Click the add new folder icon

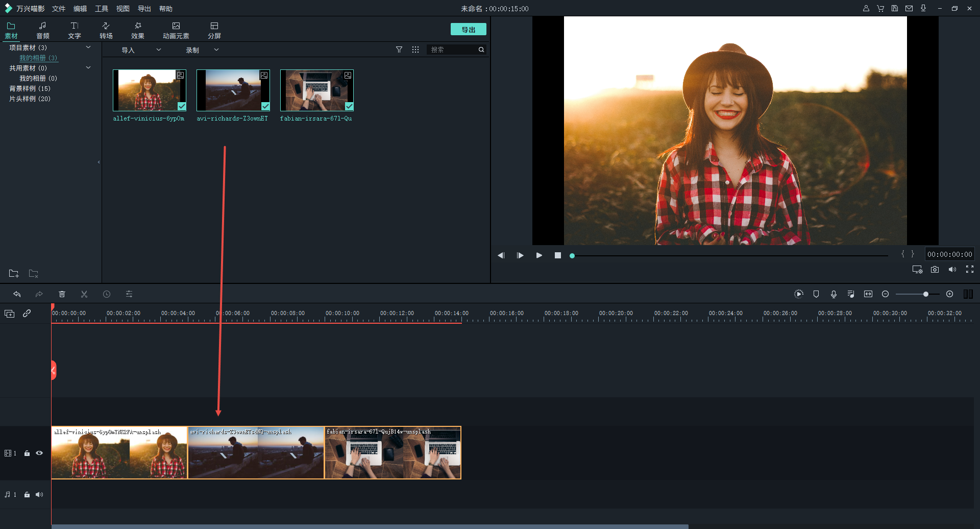tap(14, 274)
